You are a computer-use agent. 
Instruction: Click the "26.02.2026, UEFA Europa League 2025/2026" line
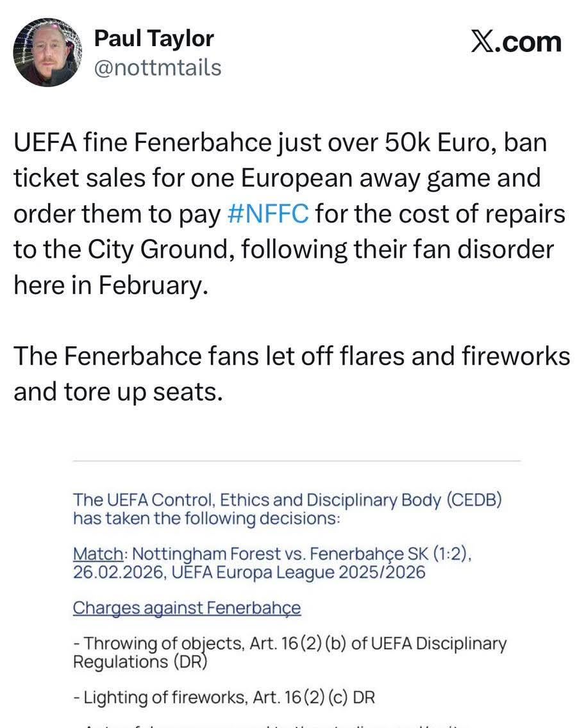(x=249, y=572)
